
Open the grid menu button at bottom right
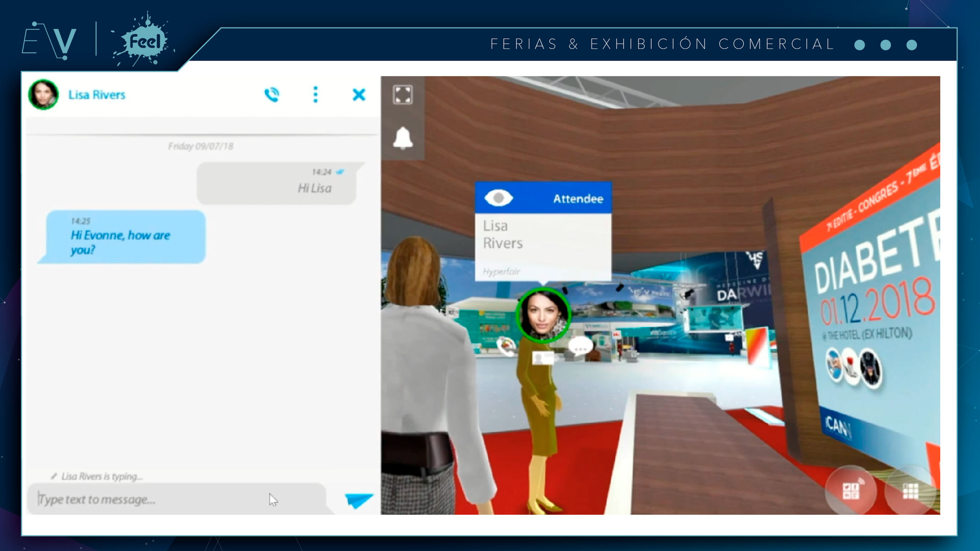pyautogui.click(x=910, y=491)
